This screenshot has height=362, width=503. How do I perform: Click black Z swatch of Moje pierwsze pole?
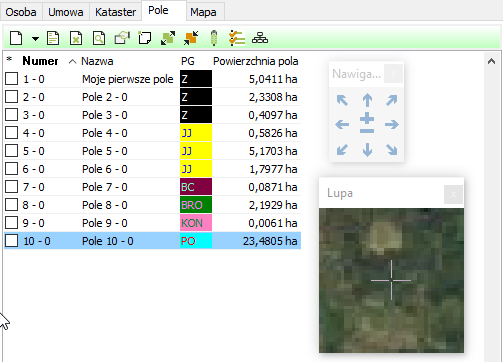point(196,79)
